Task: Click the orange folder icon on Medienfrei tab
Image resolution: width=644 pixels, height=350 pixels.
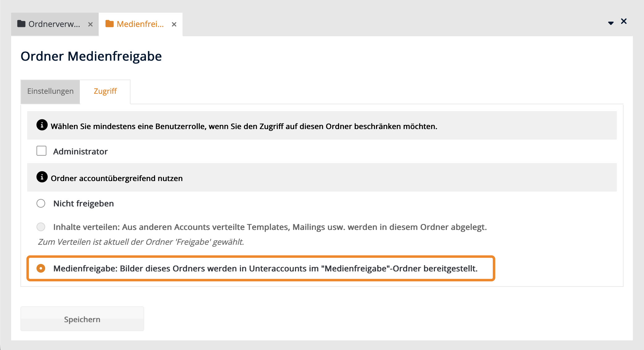Action: tap(109, 24)
